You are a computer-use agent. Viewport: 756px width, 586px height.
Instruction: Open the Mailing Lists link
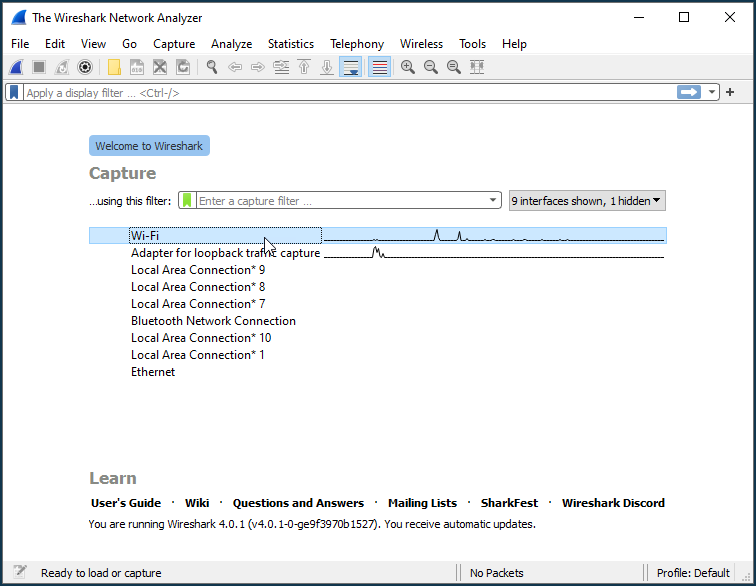[x=422, y=503]
